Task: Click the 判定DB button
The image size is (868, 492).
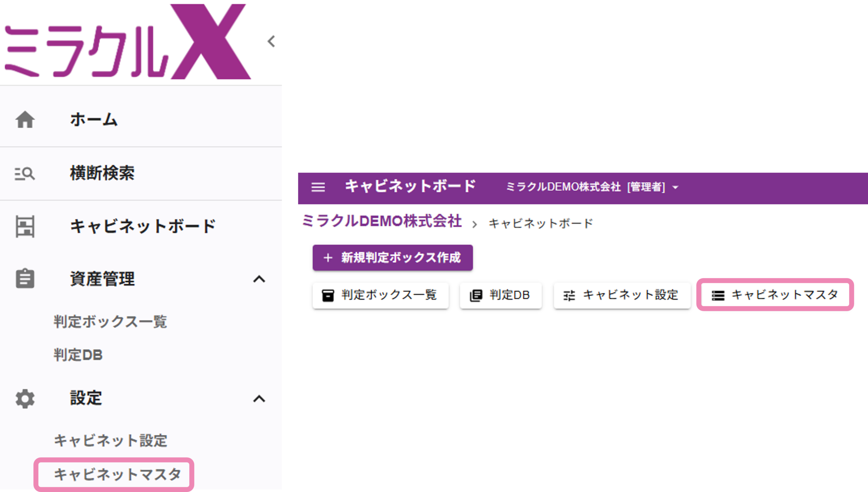Action: pos(501,295)
